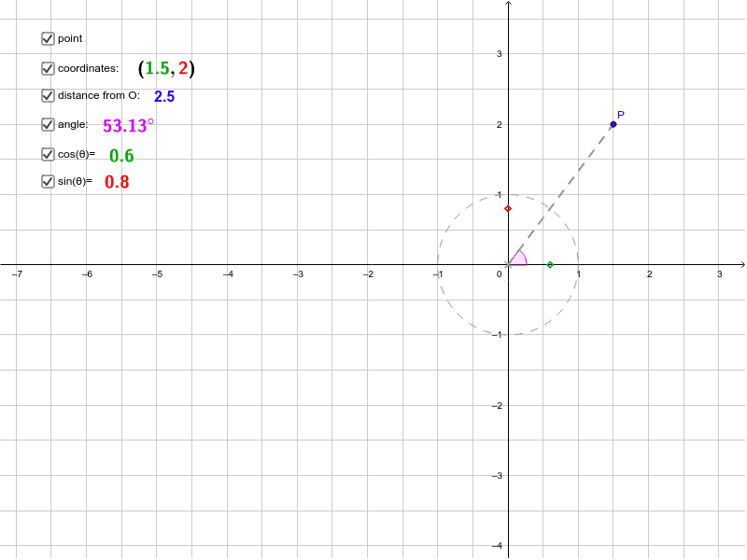Uncheck the cos(θ) checkbox
This screenshot has height=560, width=747.
(x=47, y=153)
